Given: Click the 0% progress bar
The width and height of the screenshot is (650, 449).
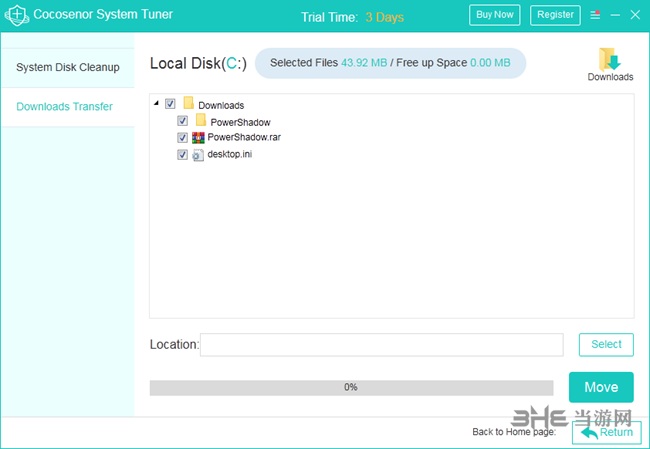Looking at the screenshot, I should (x=351, y=388).
